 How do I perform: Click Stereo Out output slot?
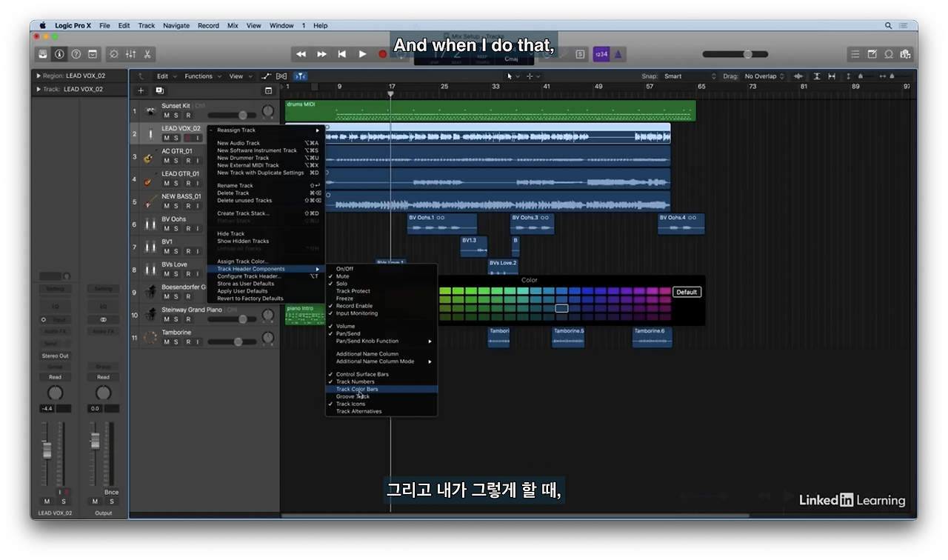pyautogui.click(x=55, y=356)
